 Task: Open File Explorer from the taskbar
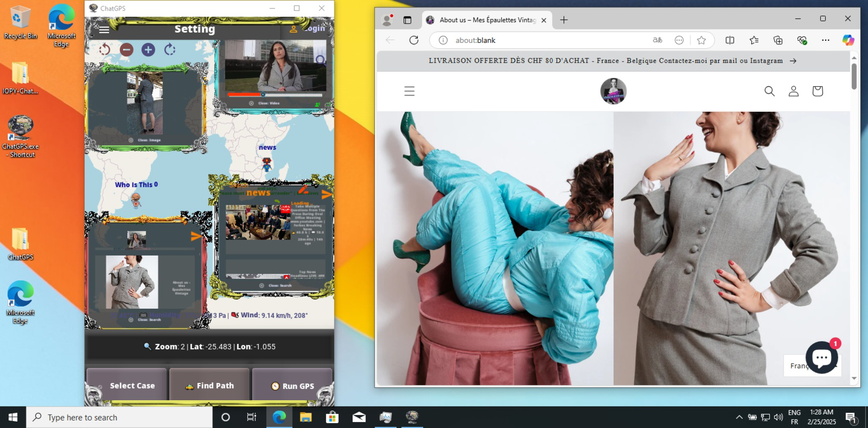(306, 417)
